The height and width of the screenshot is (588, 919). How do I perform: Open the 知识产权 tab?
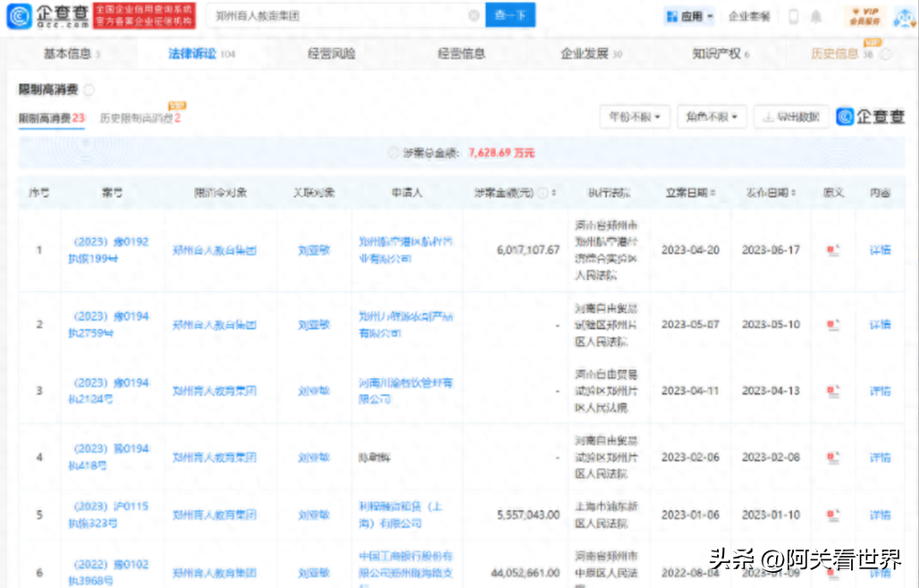tap(715, 54)
